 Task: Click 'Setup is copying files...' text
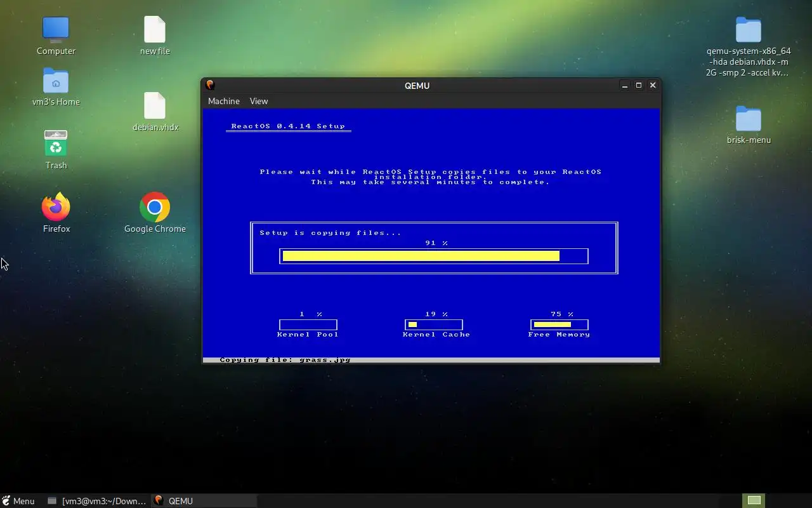point(331,233)
